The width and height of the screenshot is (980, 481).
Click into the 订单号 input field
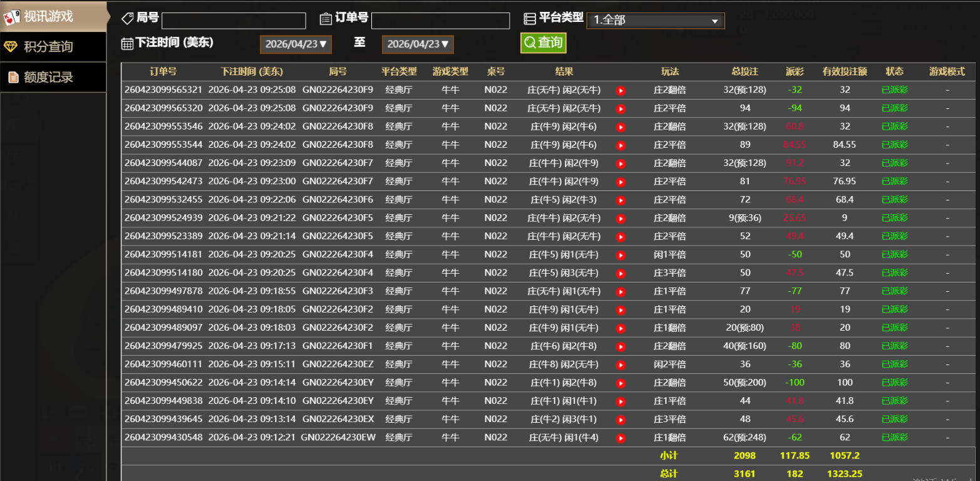[440, 21]
